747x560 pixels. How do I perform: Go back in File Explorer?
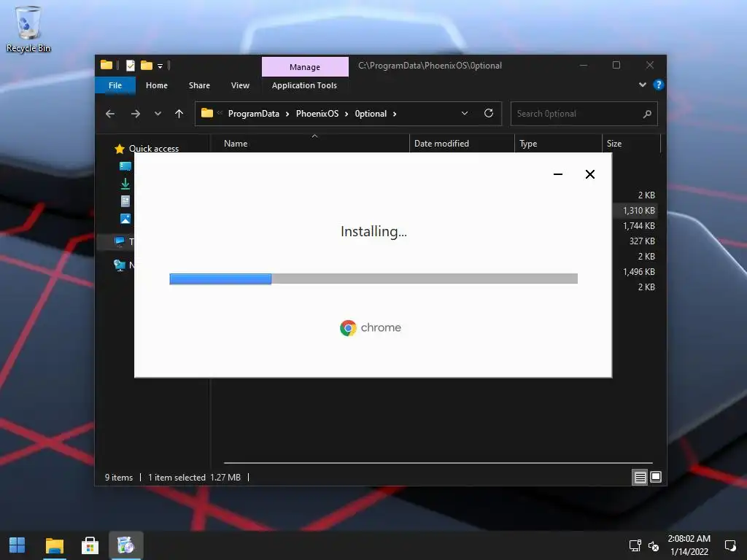coord(110,114)
